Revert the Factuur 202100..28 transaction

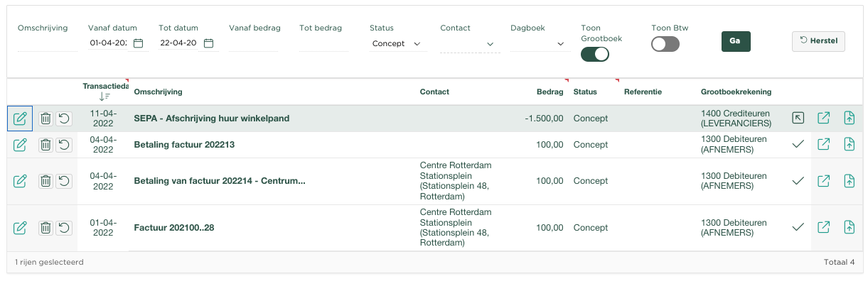tap(64, 228)
